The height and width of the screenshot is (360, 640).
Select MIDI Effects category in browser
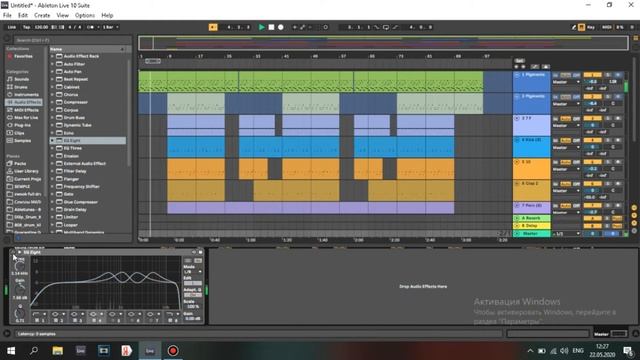[x=23, y=110]
